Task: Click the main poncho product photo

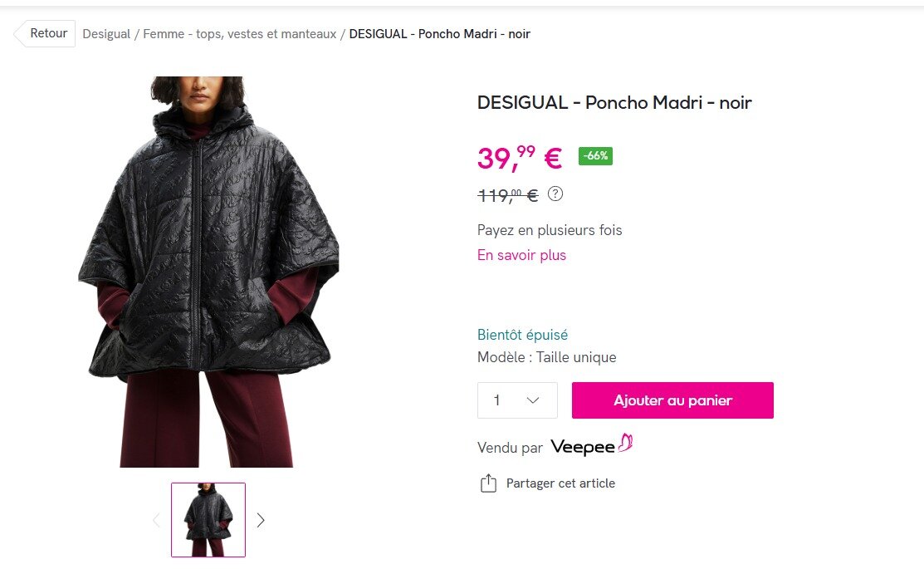Action: (208, 272)
